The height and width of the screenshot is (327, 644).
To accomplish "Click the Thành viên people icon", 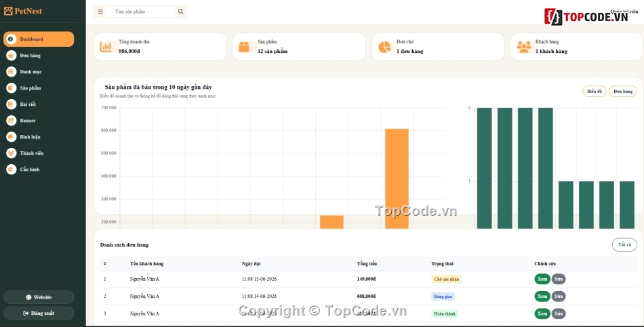I will coord(11,153).
